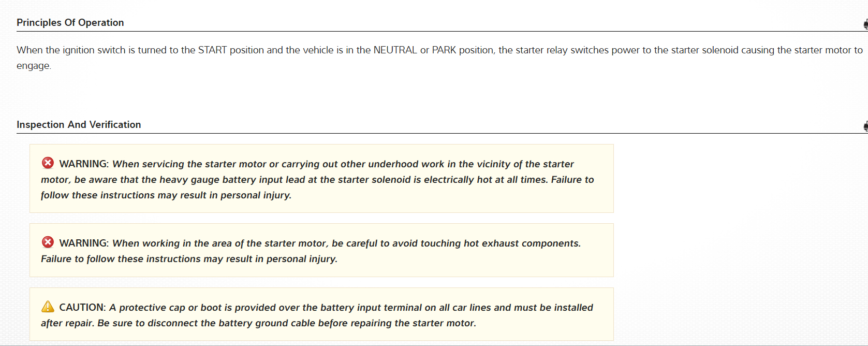Click 'electrically hot at all times' phrase
This screenshot has height=346, width=868.
coord(486,180)
